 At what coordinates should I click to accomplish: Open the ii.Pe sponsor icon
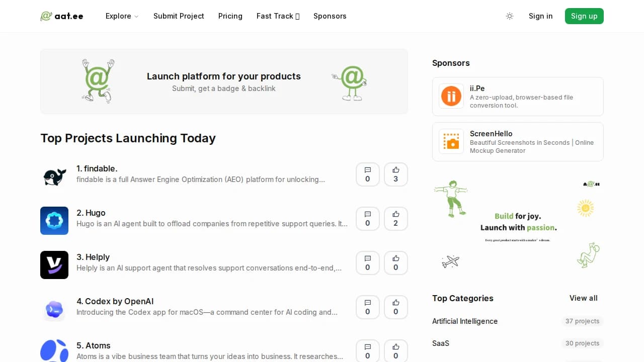tap(451, 97)
